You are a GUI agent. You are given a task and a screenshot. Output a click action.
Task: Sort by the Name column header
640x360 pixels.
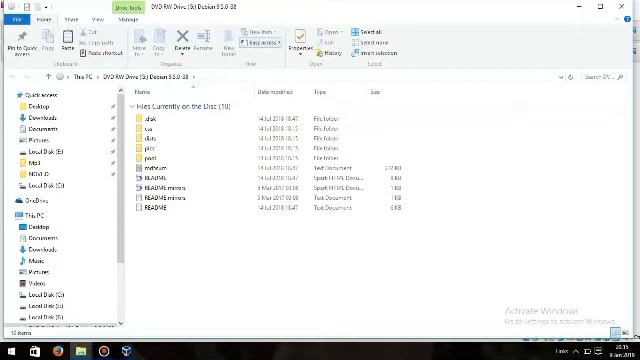(142, 92)
